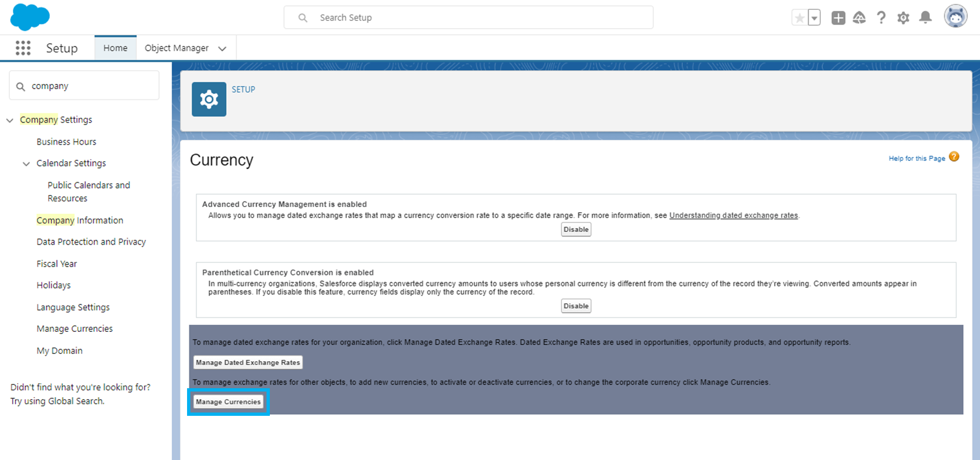Collapse the Calendar Settings node
The width and height of the screenshot is (980, 460).
coord(26,164)
